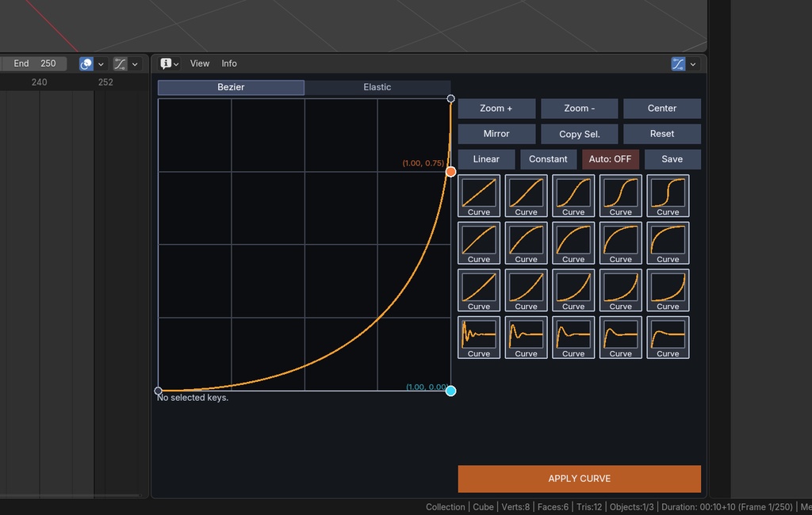Select the linear curve preset thumbnail
Viewport: 812px width, 515px height.
tap(479, 196)
